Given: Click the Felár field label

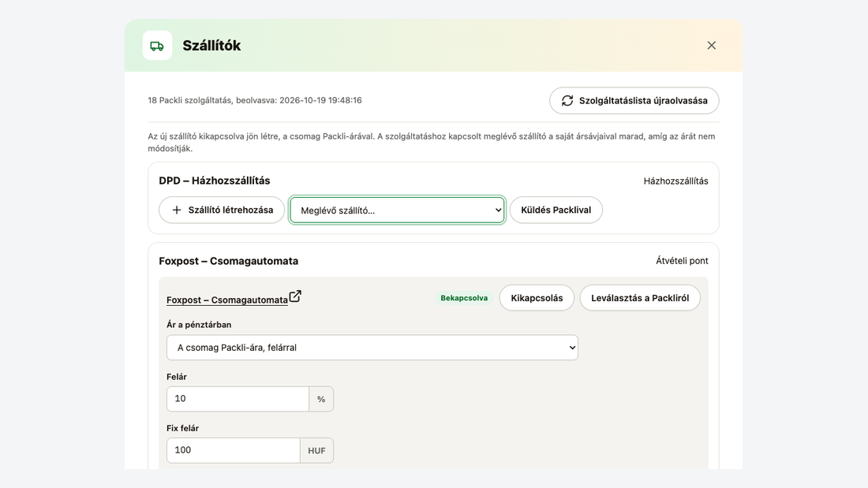Looking at the screenshot, I should 177,377.
